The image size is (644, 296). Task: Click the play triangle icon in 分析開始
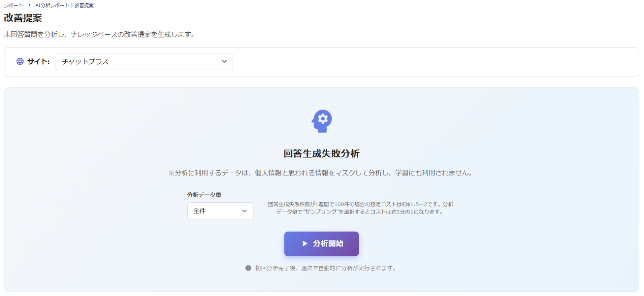coord(305,244)
